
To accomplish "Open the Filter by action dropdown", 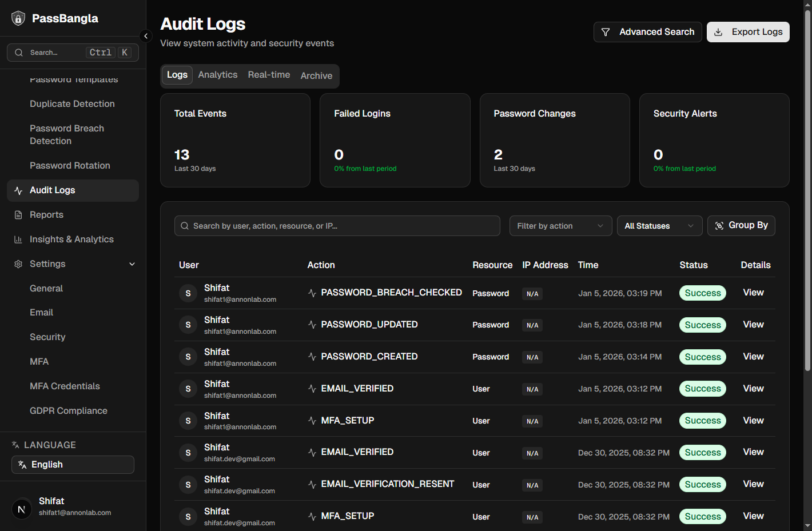I will pos(560,226).
